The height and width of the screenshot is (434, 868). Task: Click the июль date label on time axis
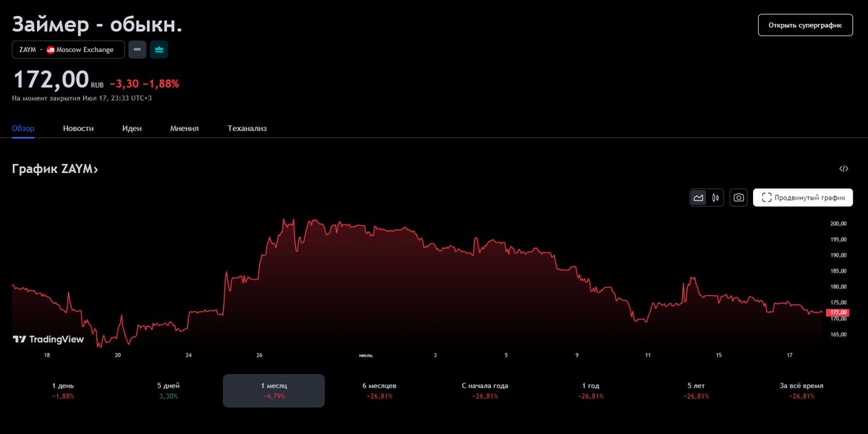[x=366, y=355]
